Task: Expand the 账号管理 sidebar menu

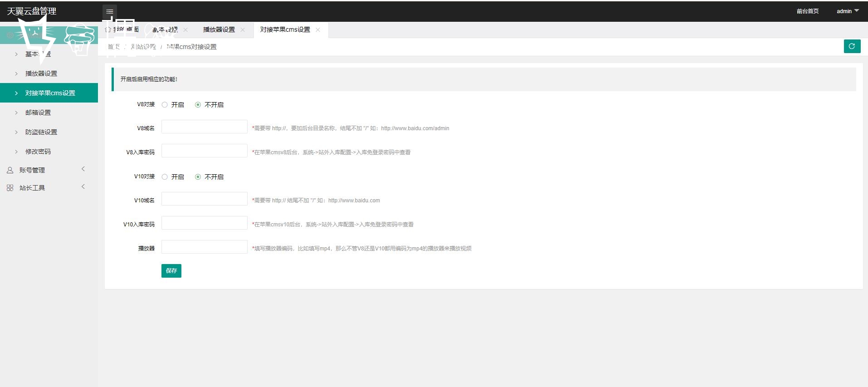Action: pyautogui.click(x=49, y=170)
